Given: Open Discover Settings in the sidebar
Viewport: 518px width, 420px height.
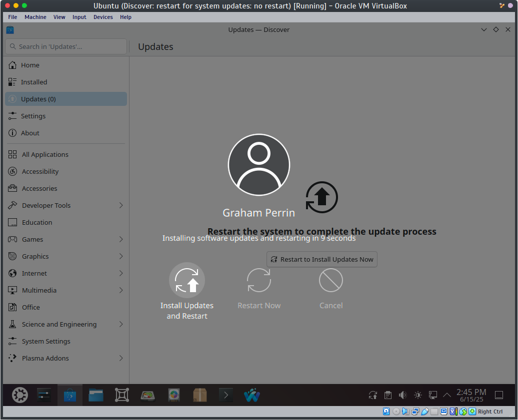Looking at the screenshot, I should click(x=66, y=116).
